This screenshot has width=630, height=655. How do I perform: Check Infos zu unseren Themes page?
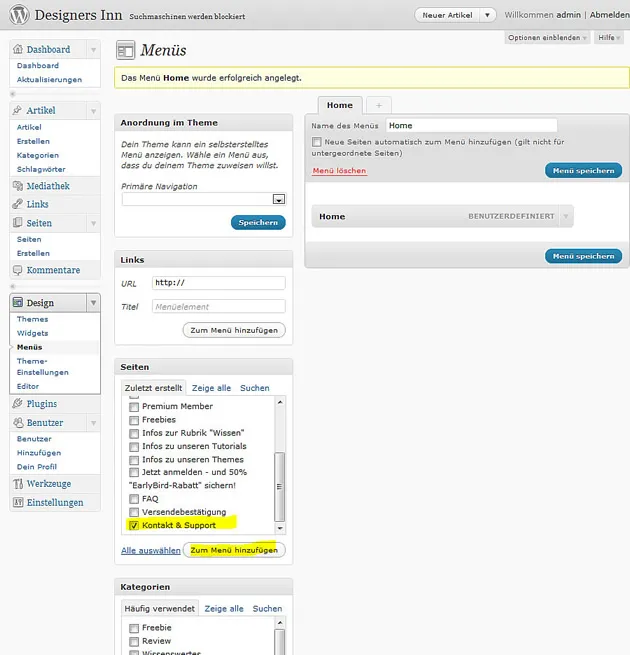pos(134,460)
